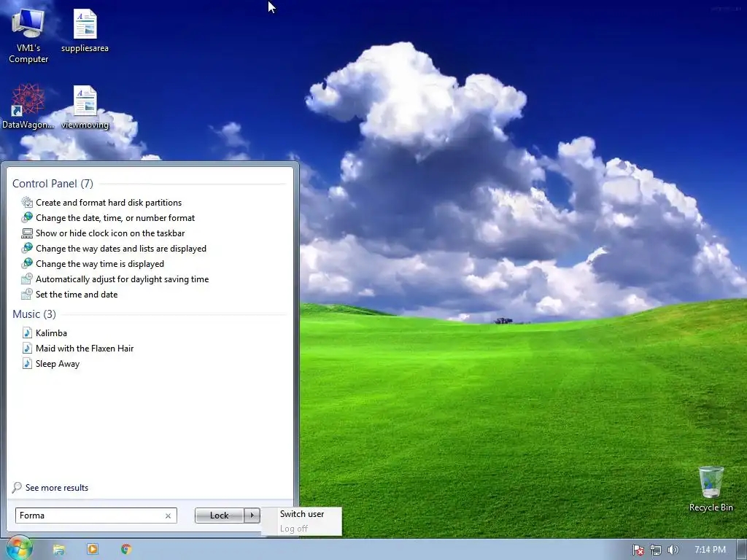Open VM1's Computer desktop icon
Screen dimensions: 747x560
pyautogui.click(x=28, y=36)
